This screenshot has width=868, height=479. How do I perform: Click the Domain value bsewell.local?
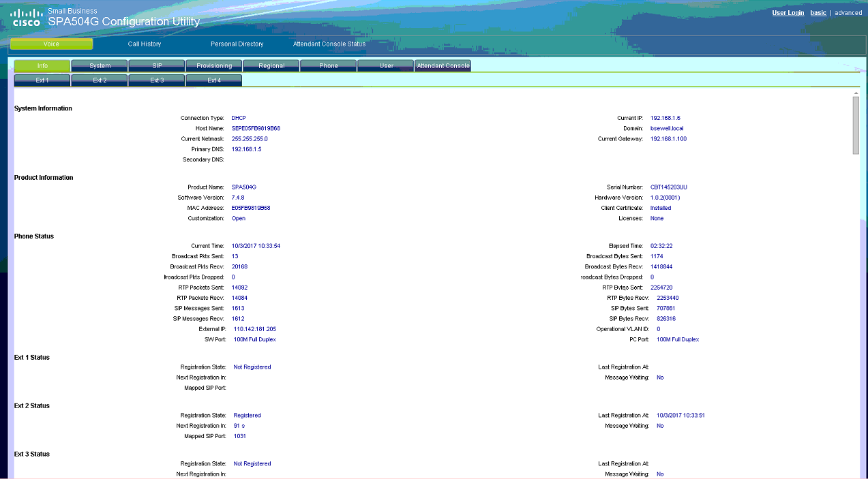pyautogui.click(x=667, y=128)
